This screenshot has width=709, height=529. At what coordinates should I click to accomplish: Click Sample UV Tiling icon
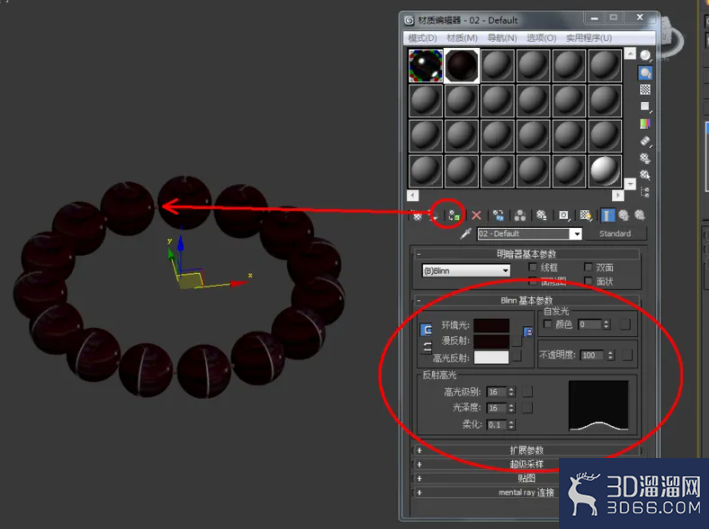645,107
